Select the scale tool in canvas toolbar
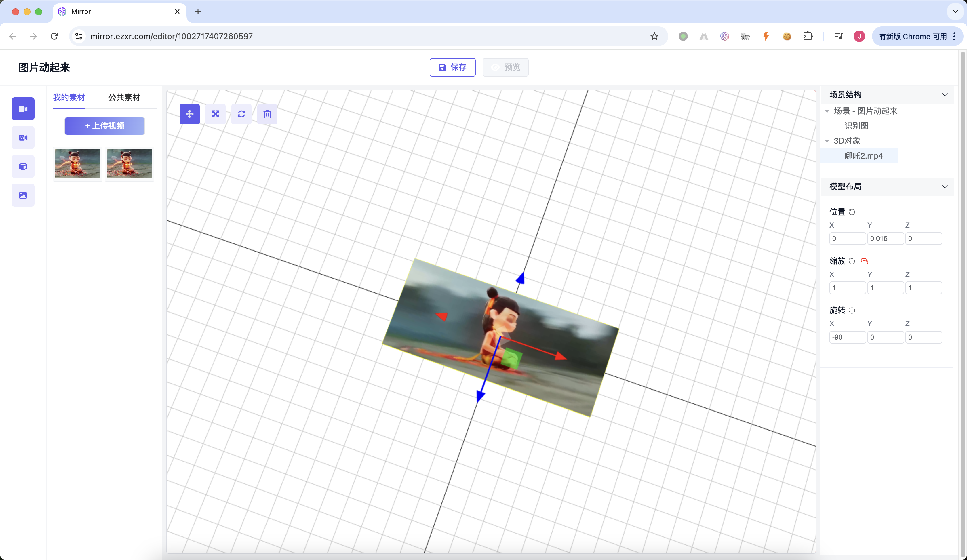The width and height of the screenshot is (967, 560). 216,114
